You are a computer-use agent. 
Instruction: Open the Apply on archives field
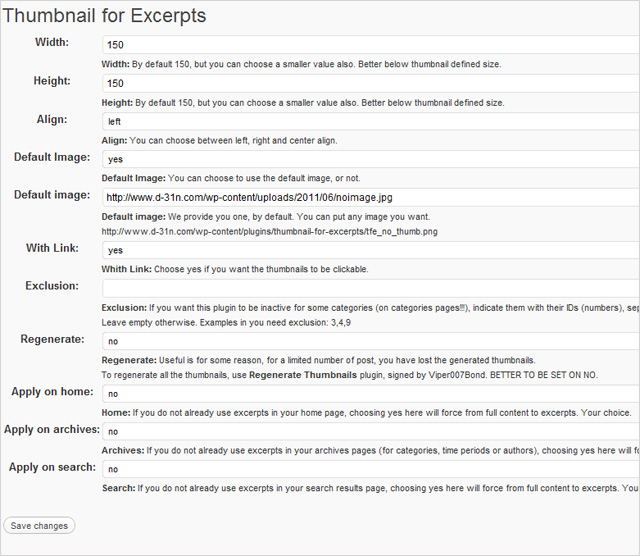pos(370,433)
